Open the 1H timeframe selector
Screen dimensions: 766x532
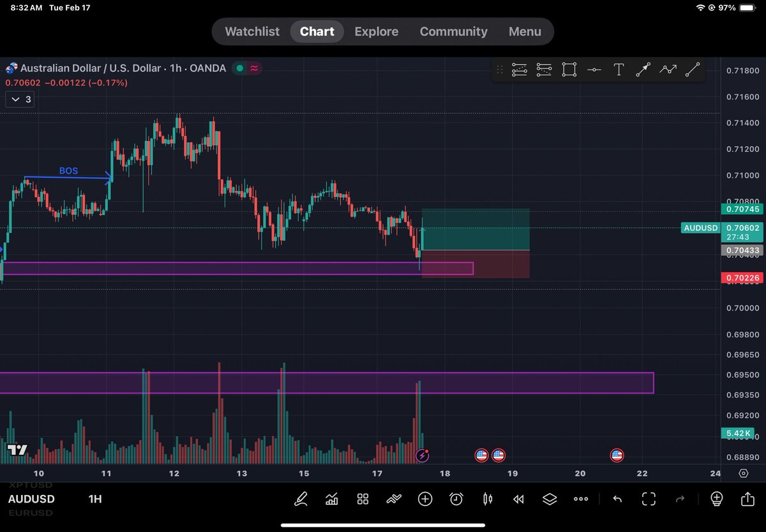[x=94, y=499]
